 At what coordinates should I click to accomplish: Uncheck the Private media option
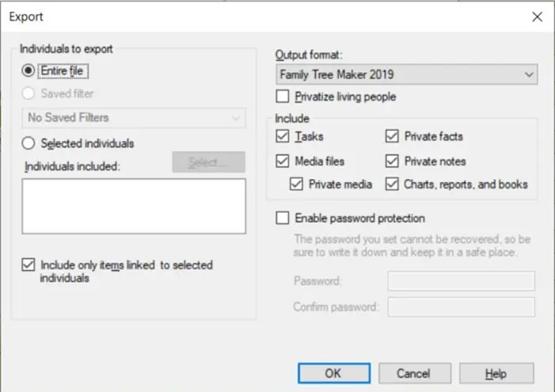pos(297,185)
